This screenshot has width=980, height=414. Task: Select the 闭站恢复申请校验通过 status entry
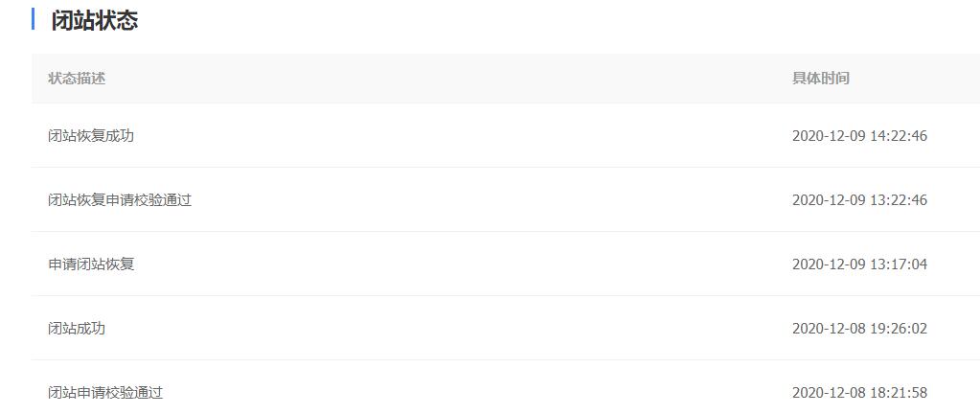click(x=120, y=200)
